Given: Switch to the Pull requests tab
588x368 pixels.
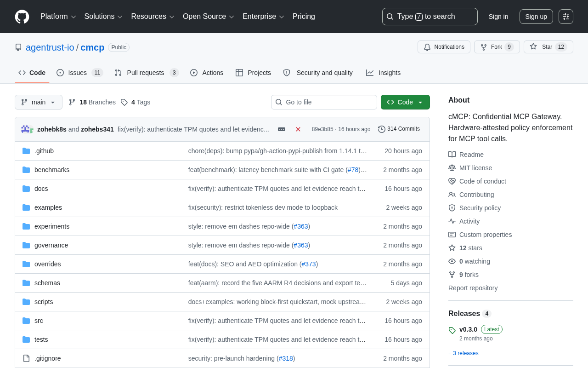Looking at the screenshot, I should [x=147, y=73].
